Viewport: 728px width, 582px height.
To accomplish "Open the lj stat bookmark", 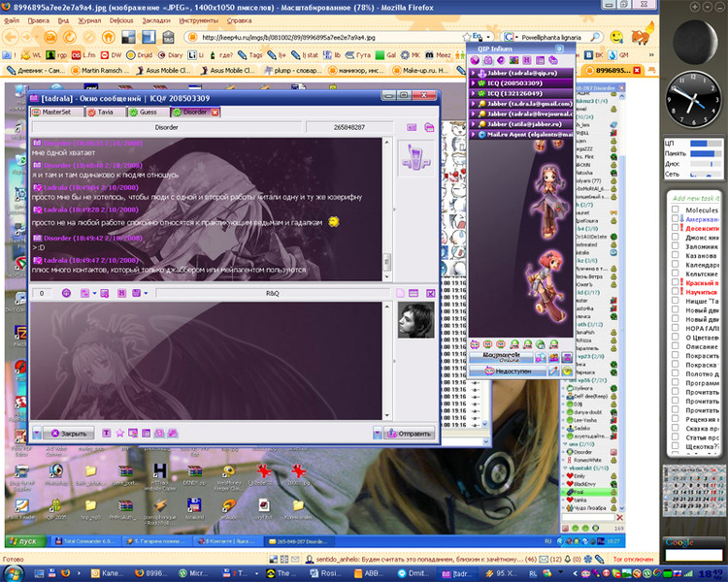I will pos(305,54).
